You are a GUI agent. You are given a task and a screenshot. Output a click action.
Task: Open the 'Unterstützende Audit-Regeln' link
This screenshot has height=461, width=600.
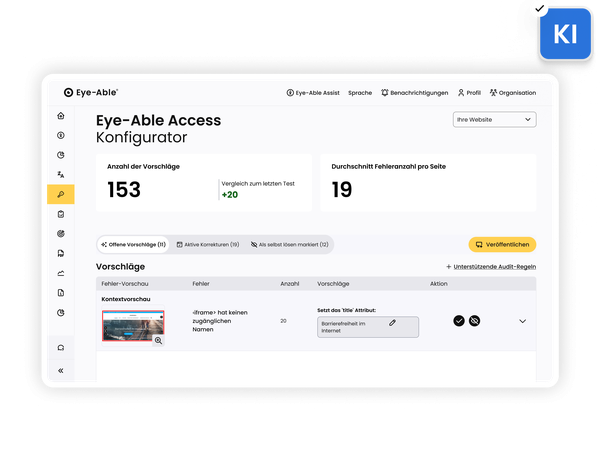click(x=491, y=267)
